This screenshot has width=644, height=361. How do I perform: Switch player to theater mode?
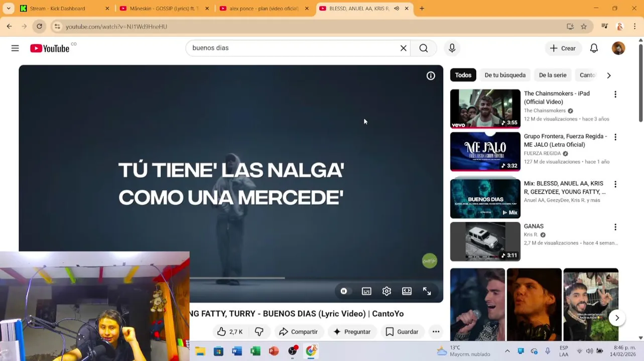coord(407,291)
